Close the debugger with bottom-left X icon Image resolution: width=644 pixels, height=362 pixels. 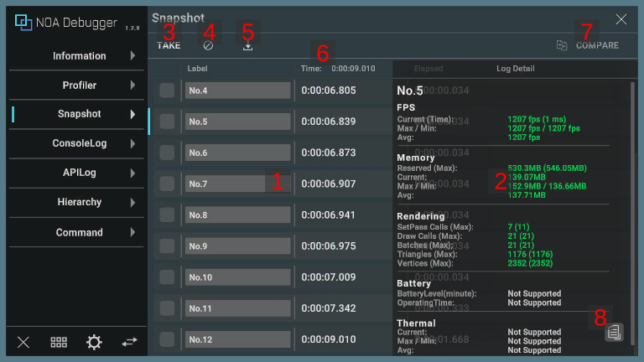pyautogui.click(x=23, y=342)
